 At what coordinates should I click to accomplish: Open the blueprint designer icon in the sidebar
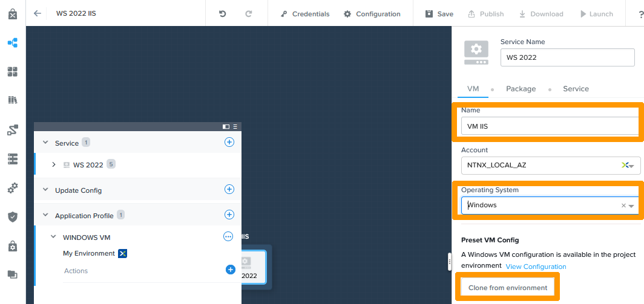(12, 43)
